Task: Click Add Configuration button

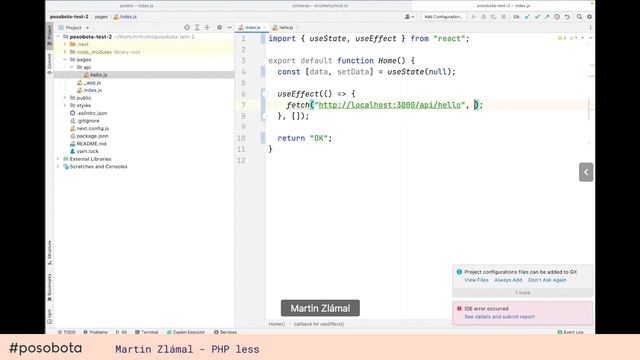Action: [444, 17]
